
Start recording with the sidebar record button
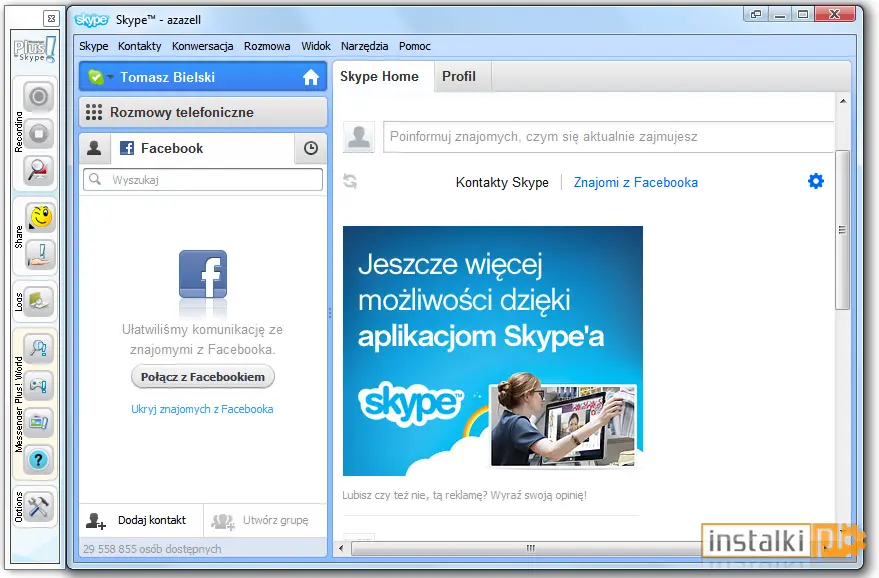38,96
